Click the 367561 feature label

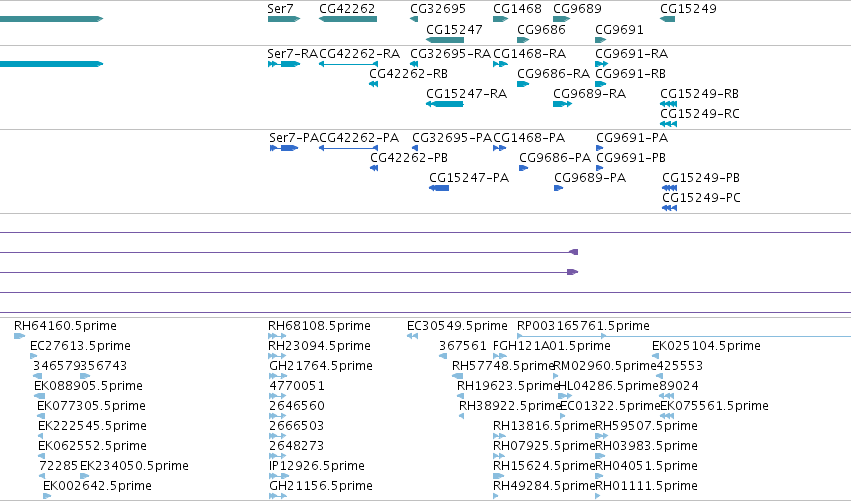[x=463, y=346]
